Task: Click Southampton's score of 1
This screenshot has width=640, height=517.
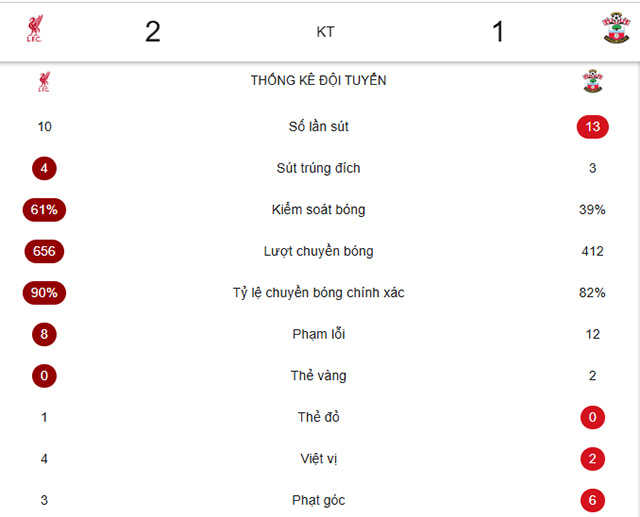Action: 498,32
